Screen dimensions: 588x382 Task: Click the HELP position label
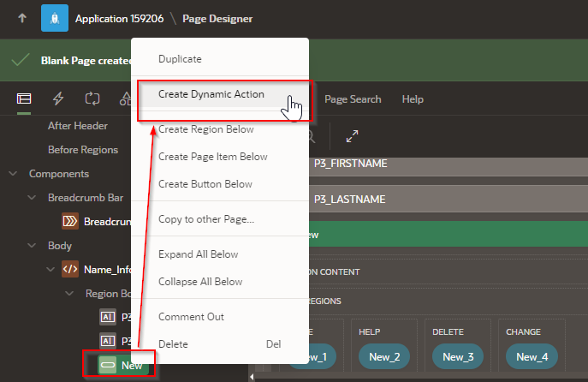coord(370,332)
